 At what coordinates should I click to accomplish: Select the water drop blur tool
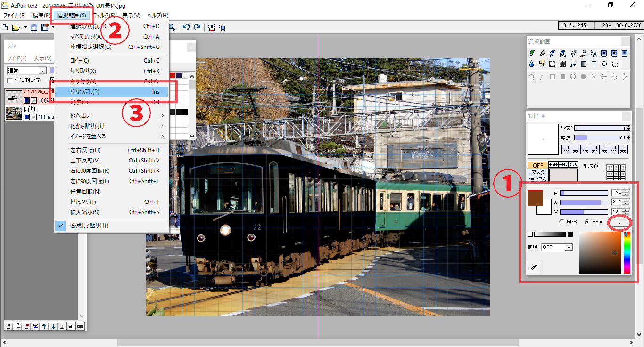[532, 64]
